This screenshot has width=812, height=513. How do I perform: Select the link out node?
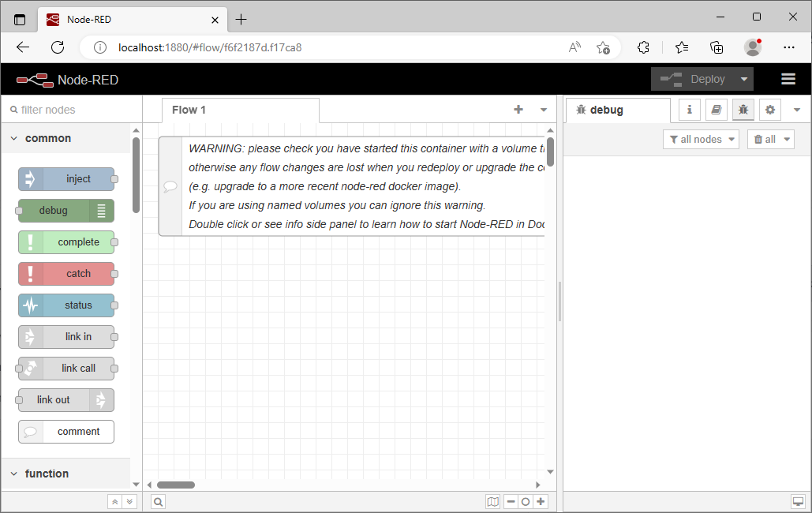[x=66, y=400]
